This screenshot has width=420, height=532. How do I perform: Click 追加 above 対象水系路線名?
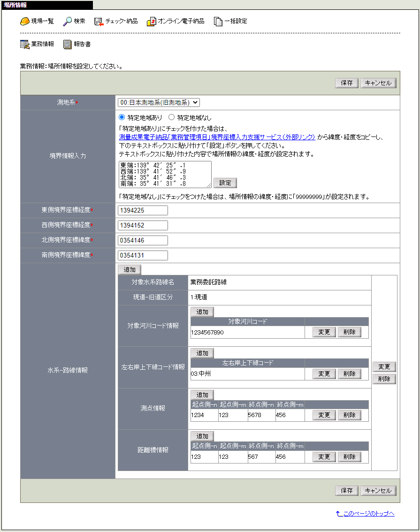pyautogui.click(x=129, y=270)
